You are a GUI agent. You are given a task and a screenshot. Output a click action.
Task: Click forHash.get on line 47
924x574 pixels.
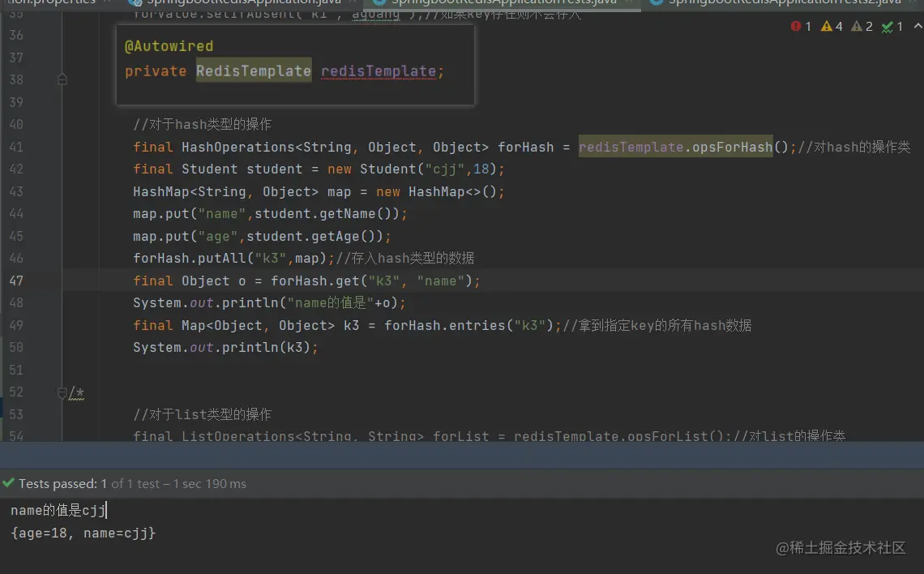click(x=315, y=281)
